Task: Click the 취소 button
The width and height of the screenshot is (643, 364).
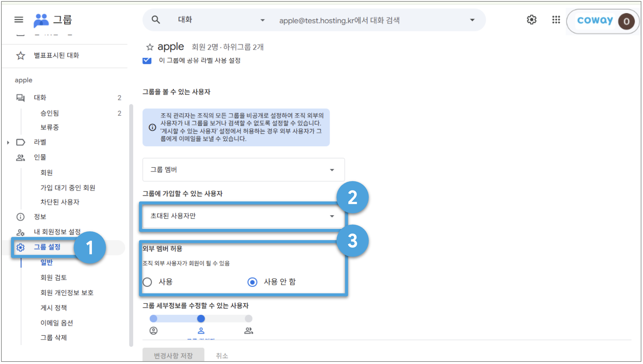Action: [222, 356]
